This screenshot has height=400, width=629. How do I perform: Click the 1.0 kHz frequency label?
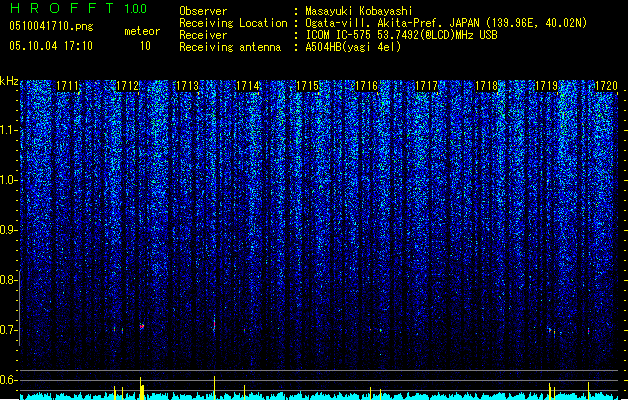click(x=8, y=180)
